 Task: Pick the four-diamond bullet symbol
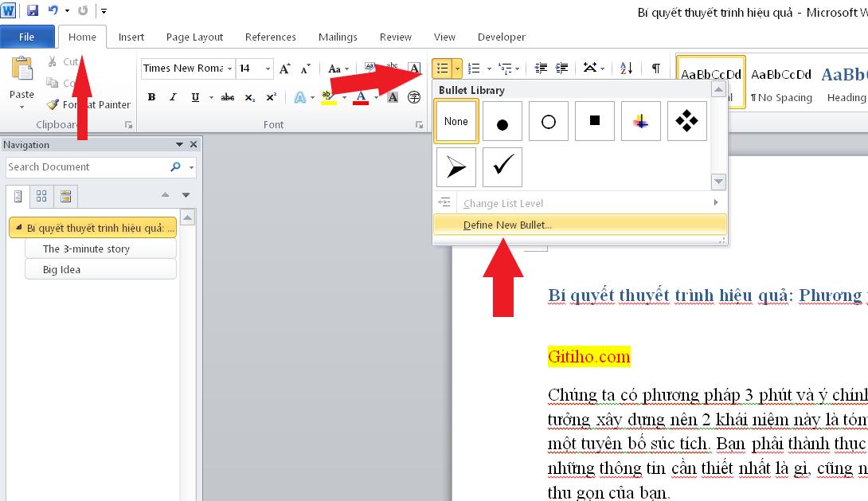point(687,121)
